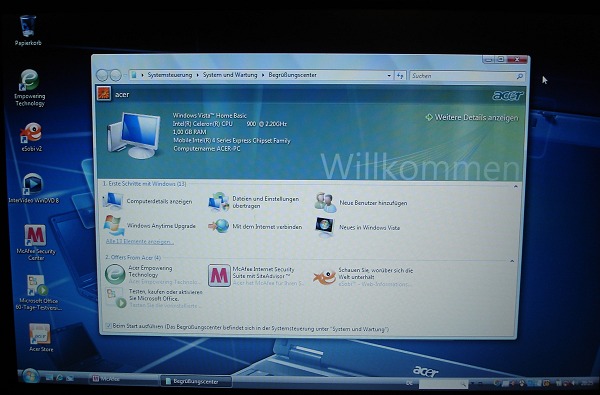This screenshot has height=395, width=600.
Task: Click the DE language indicator on taskbar
Action: coord(409,383)
